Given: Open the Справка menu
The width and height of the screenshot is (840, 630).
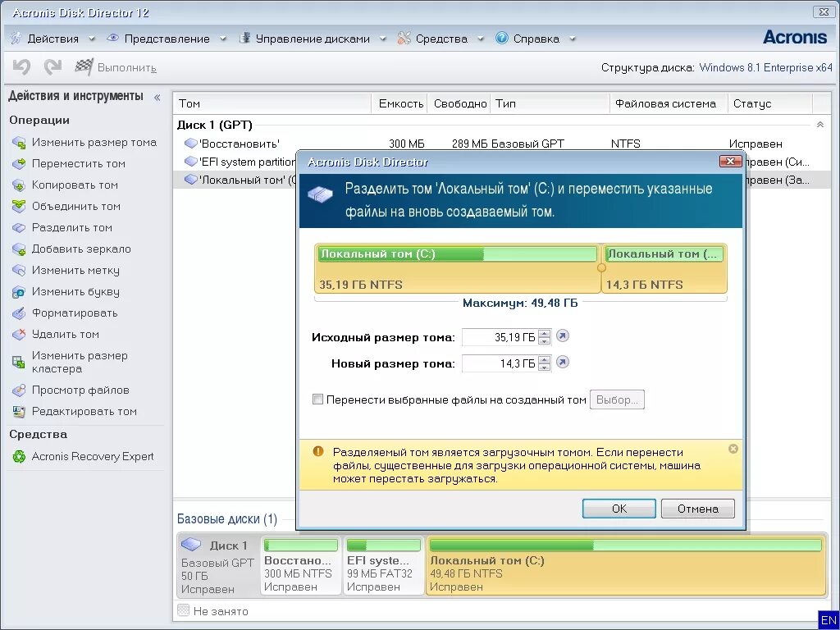Looking at the screenshot, I should (536, 39).
